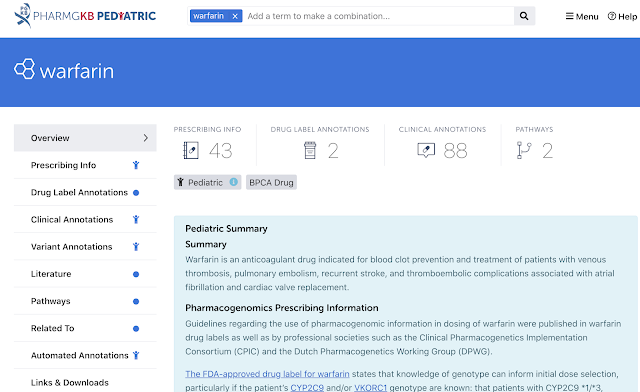The height and width of the screenshot is (392, 640).
Task: Follow the VKORC1 gene link
Action: pyautogui.click(x=370, y=388)
